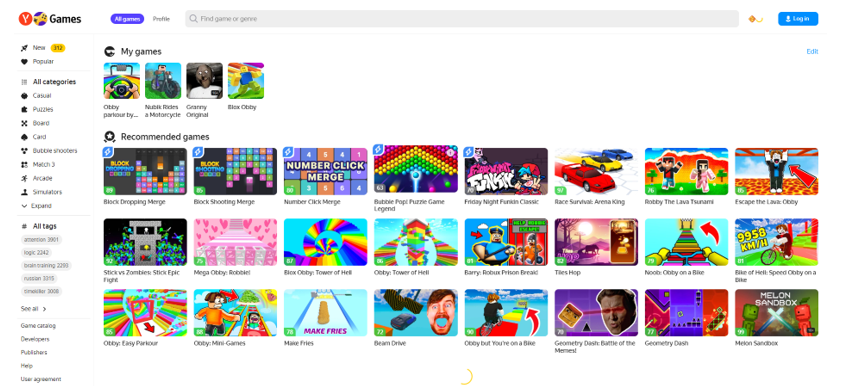This screenshot has width=857, height=386.
Task: Select the Match 3 category
Action: 38,165
